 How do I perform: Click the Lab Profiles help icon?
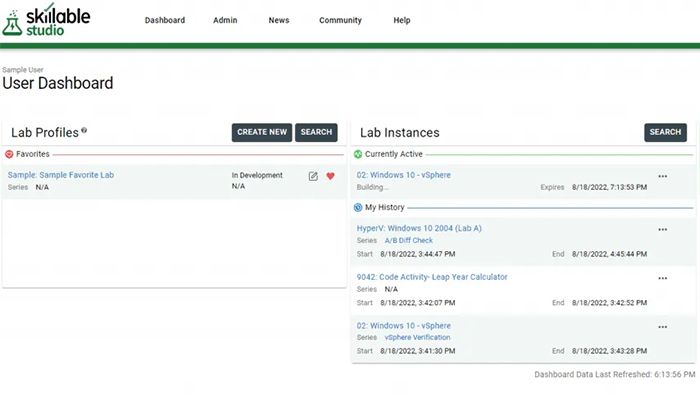point(84,130)
